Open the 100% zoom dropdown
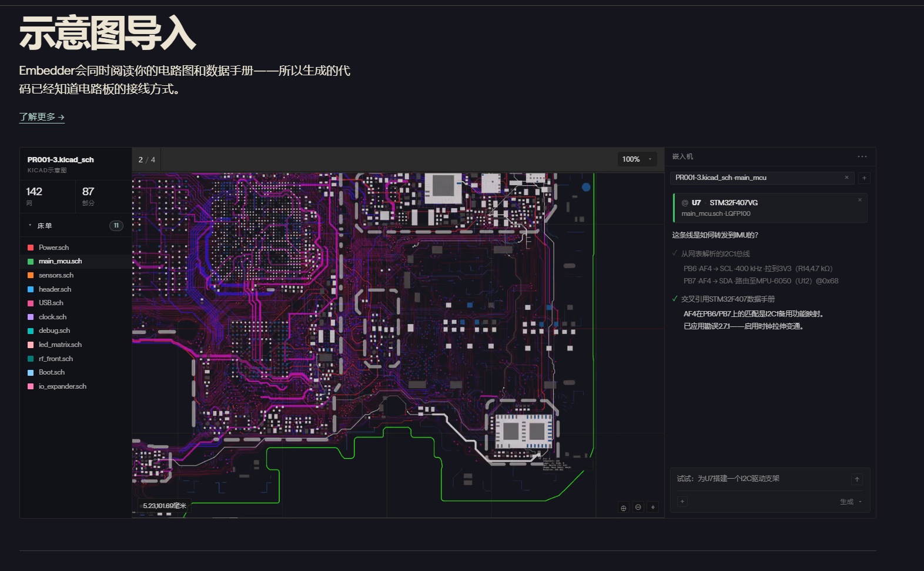Screen dimensions: 924x571 coord(637,159)
